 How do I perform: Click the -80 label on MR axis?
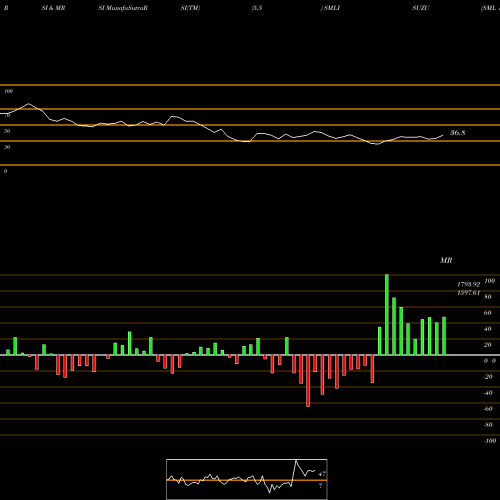coord(488,424)
